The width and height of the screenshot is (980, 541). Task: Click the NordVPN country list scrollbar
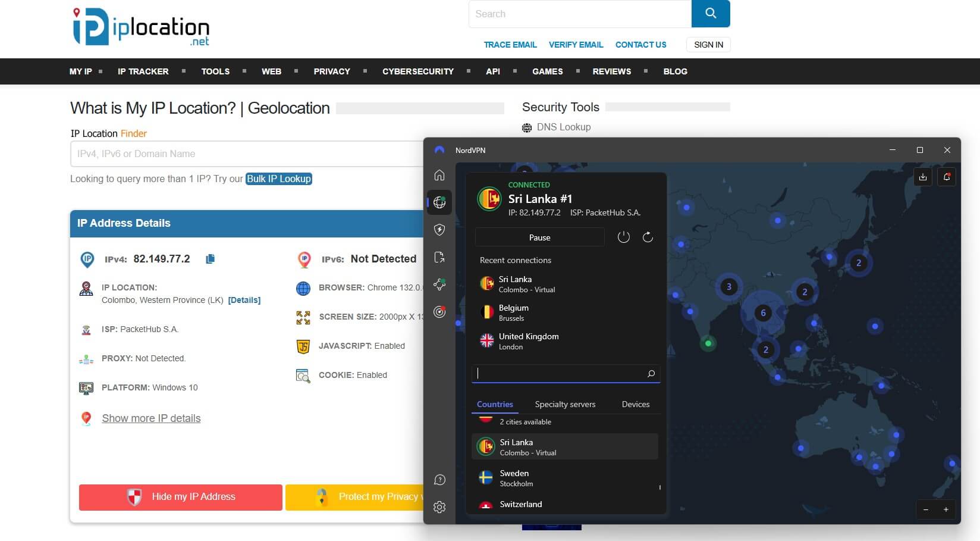(x=660, y=487)
